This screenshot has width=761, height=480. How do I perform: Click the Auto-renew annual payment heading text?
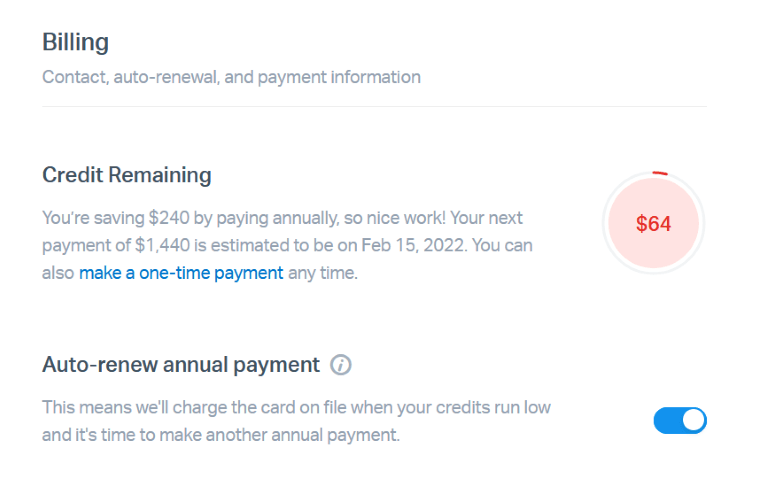coord(181,365)
